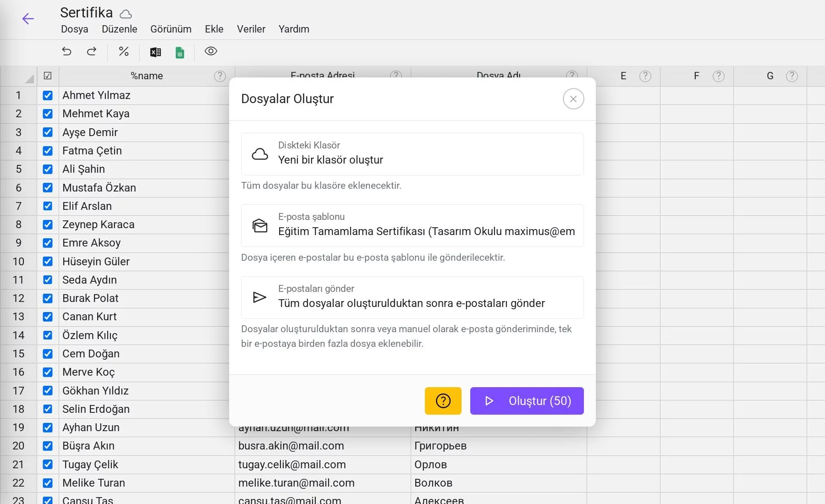Close the Dosyalar Oluştur dialog

573,99
